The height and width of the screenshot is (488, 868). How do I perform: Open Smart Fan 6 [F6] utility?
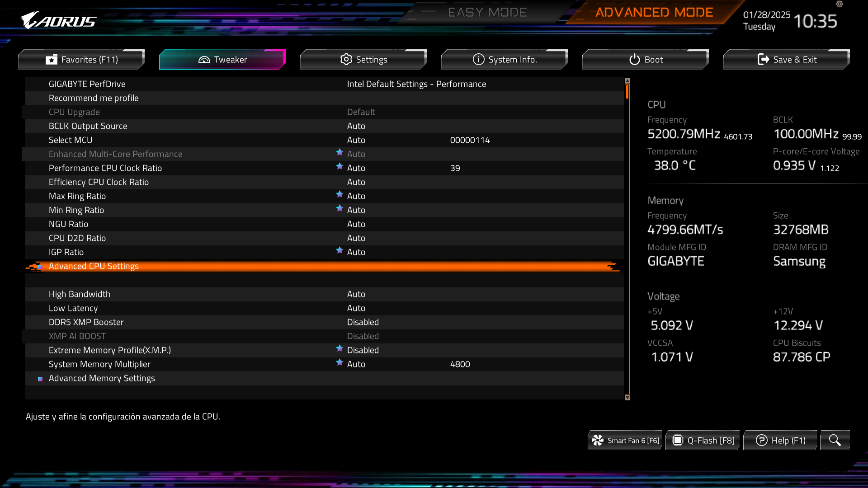[625, 440]
